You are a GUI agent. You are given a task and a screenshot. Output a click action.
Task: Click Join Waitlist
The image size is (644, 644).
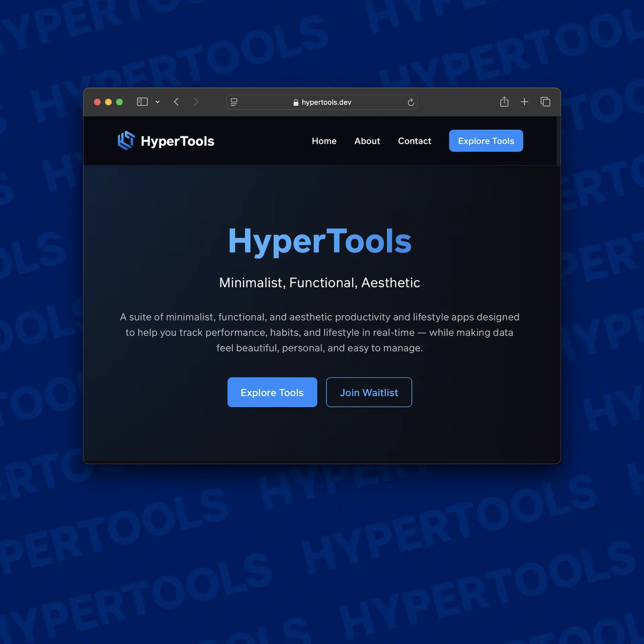369,392
